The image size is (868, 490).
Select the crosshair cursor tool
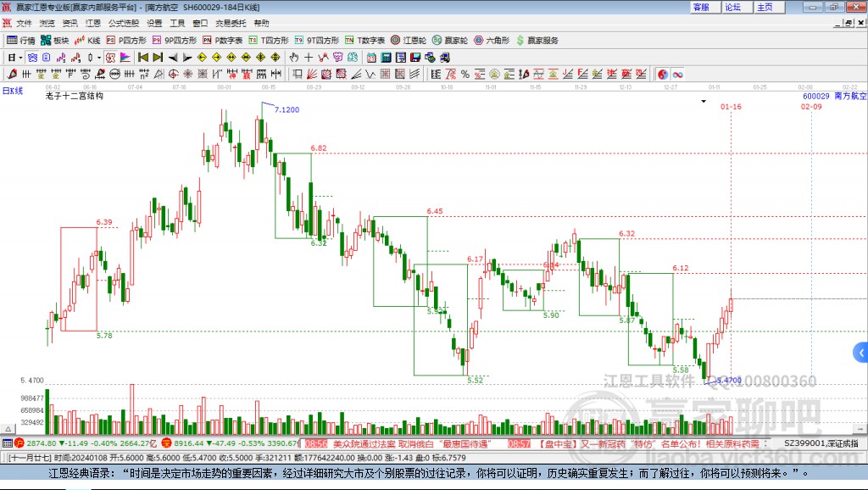coord(309,58)
